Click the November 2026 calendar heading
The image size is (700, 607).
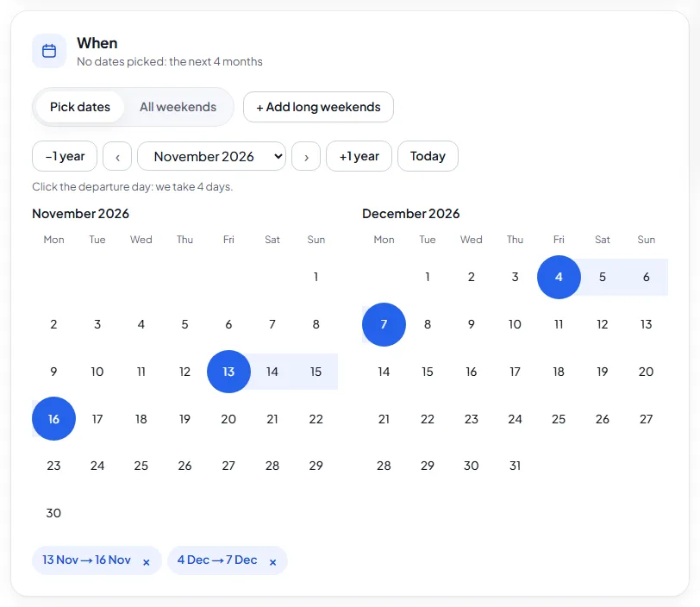click(81, 214)
